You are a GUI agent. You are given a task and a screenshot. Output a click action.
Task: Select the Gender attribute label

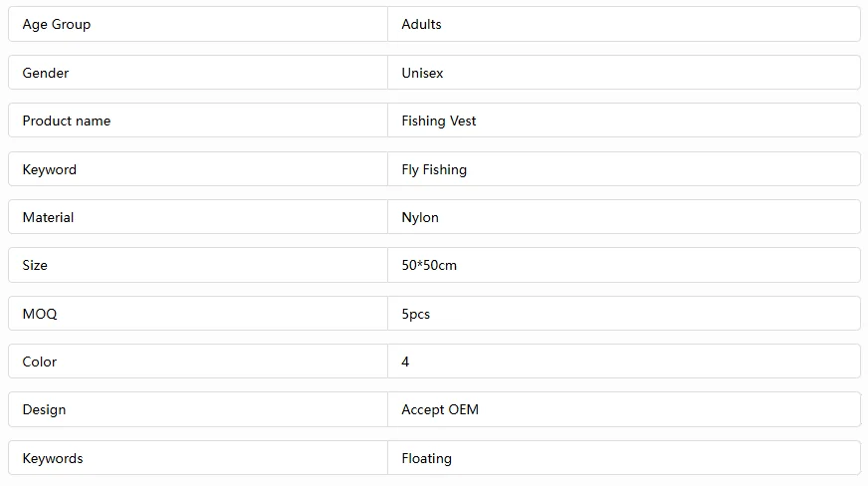pyautogui.click(x=46, y=73)
